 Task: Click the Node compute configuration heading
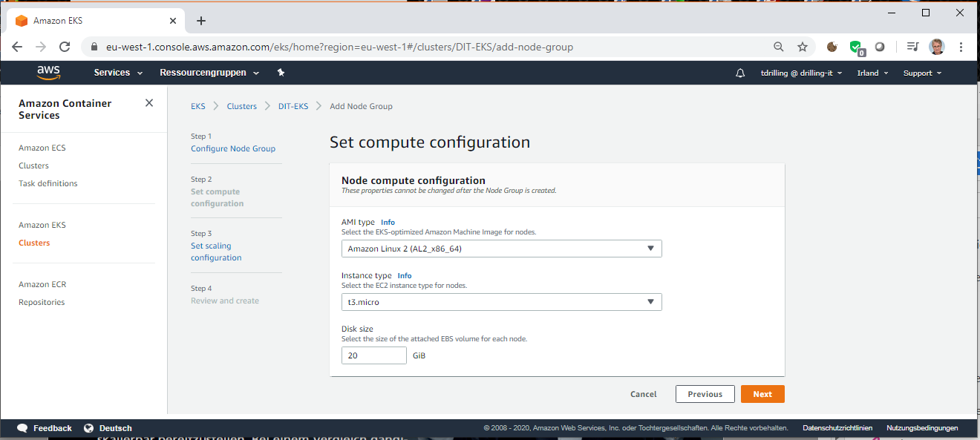click(x=414, y=180)
